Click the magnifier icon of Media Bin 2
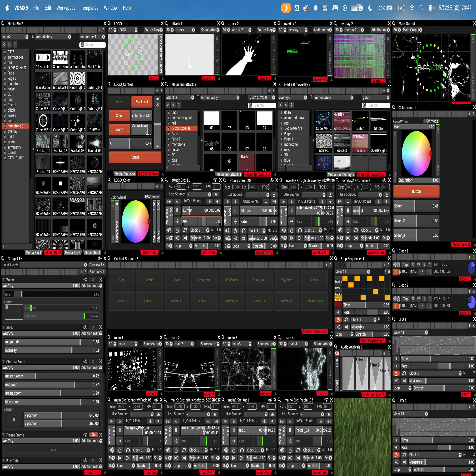The width and height of the screenshot is (476, 476). click(3, 23)
